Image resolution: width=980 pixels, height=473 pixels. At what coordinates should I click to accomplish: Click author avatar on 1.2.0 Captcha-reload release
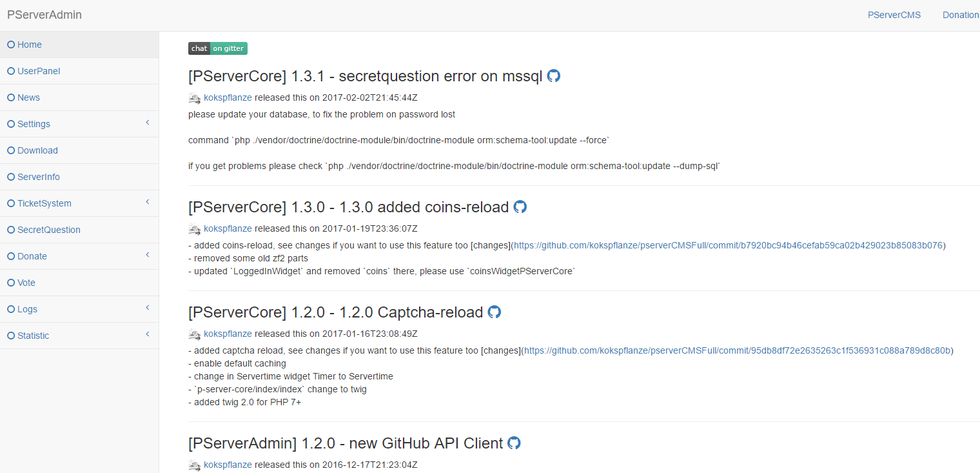(x=195, y=334)
